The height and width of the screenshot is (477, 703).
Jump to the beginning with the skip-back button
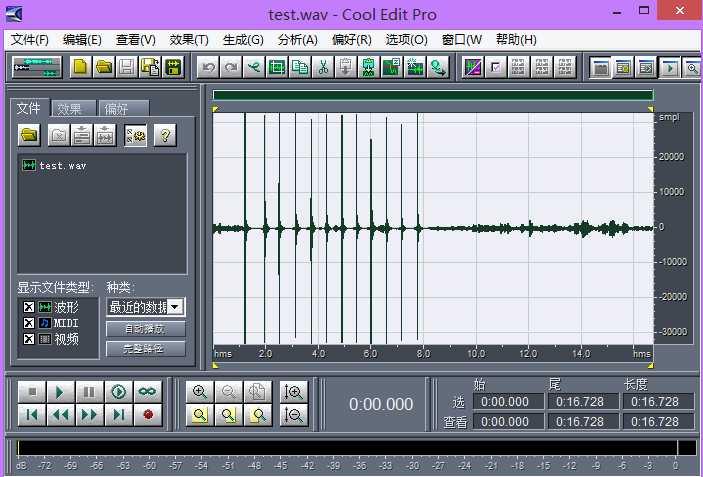pyautogui.click(x=32, y=415)
